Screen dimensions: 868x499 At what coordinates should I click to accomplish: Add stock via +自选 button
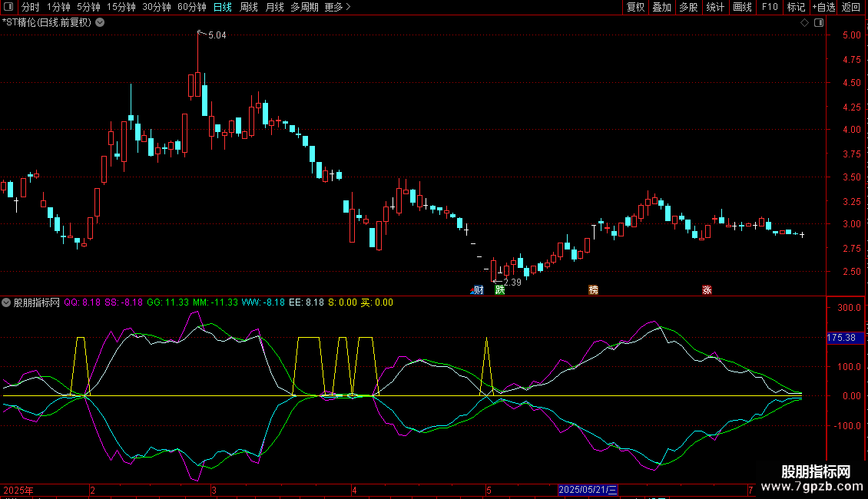coord(823,7)
